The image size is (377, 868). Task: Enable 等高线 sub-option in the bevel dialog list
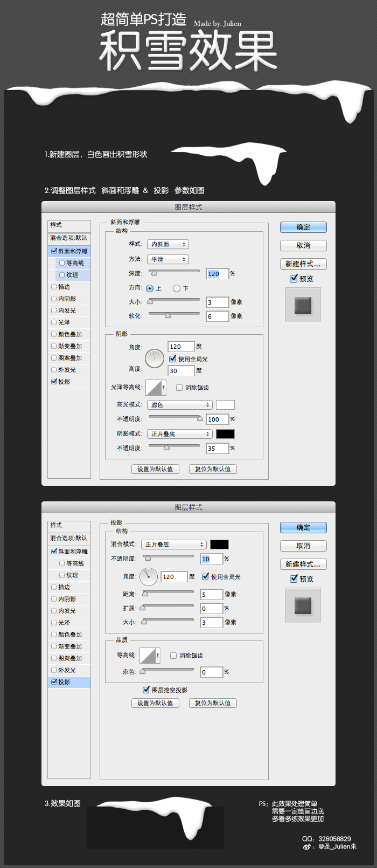click(x=62, y=263)
